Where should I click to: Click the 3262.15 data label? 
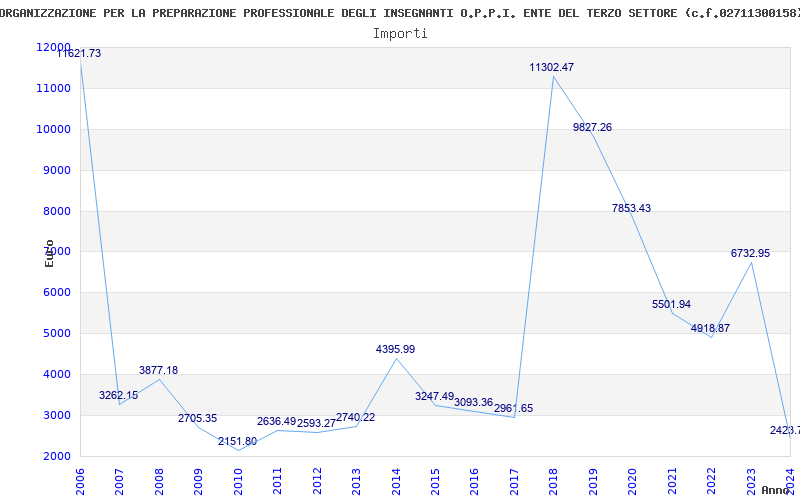(118, 395)
